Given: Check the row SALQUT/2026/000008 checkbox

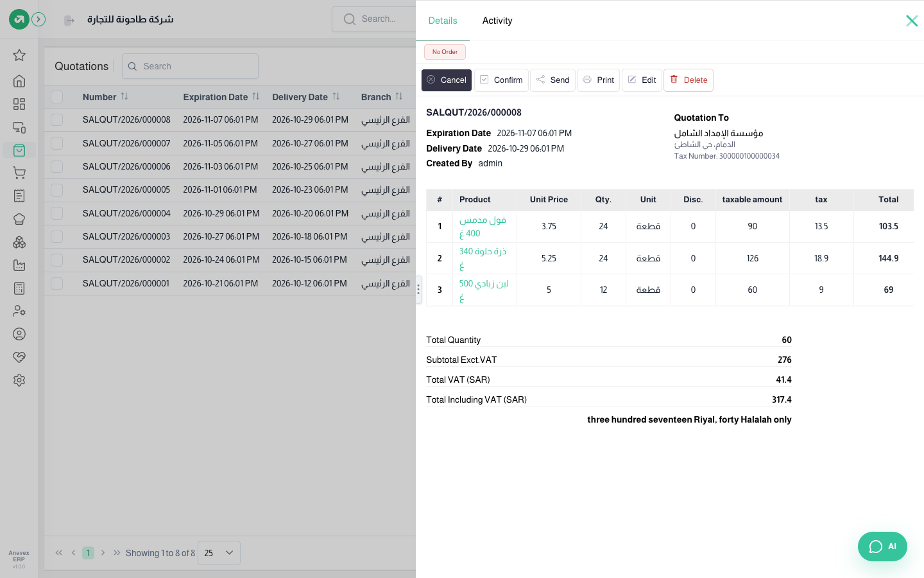Looking at the screenshot, I should point(57,120).
